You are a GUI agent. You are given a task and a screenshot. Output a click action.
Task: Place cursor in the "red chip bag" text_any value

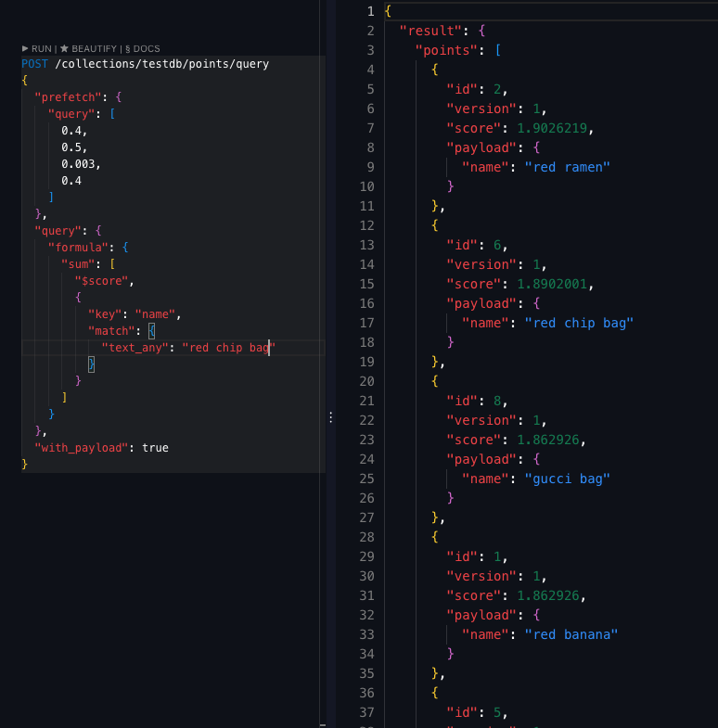tap(228, 348)
